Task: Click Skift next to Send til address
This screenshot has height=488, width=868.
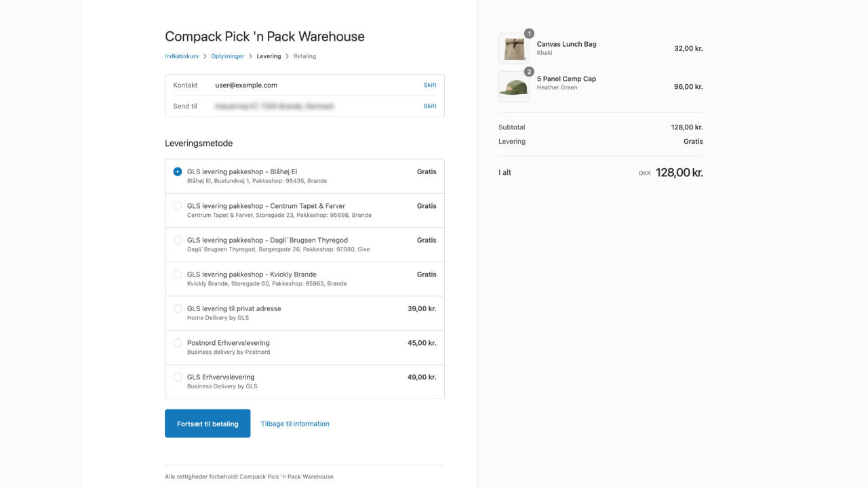Action: [430, 106]
